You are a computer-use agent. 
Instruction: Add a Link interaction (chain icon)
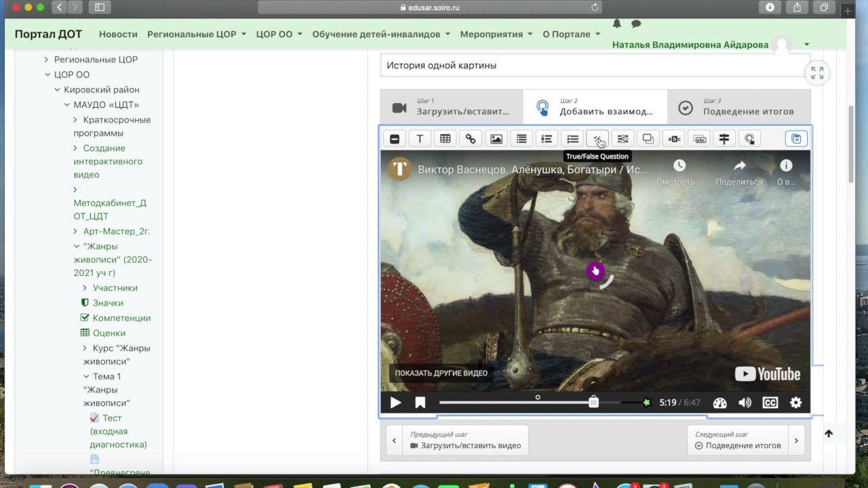pyautogui.click(x=471, y=139)
